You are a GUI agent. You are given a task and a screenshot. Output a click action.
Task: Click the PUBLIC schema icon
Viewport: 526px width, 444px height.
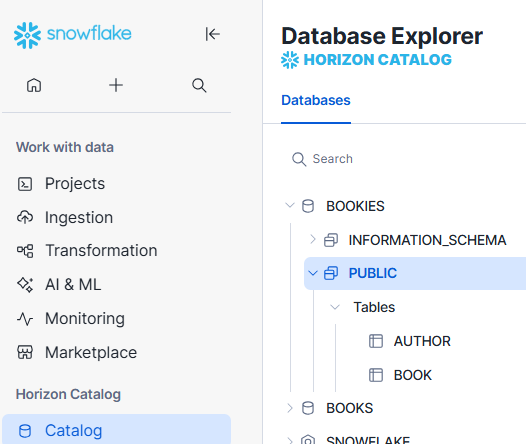click(x=331, y=273)
